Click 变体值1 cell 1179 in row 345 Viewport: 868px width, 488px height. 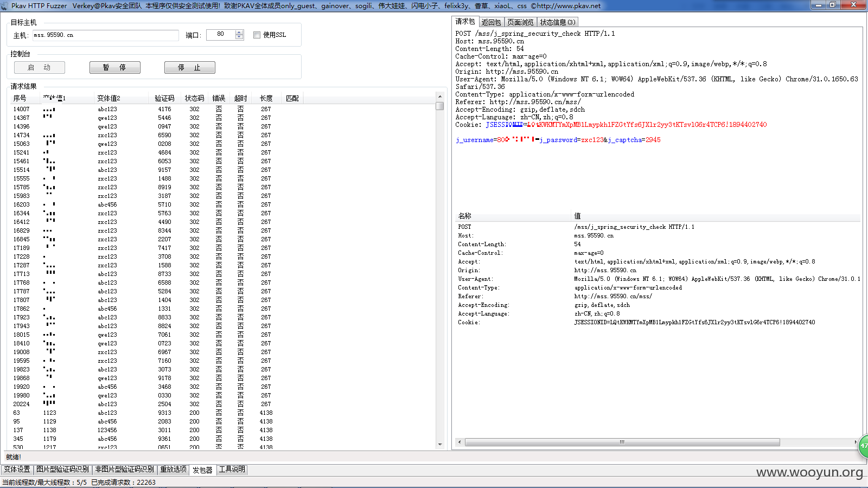[50, 439]
